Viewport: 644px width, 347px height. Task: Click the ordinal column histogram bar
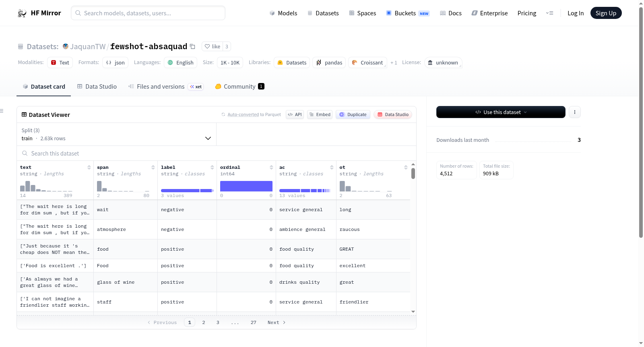246,186
